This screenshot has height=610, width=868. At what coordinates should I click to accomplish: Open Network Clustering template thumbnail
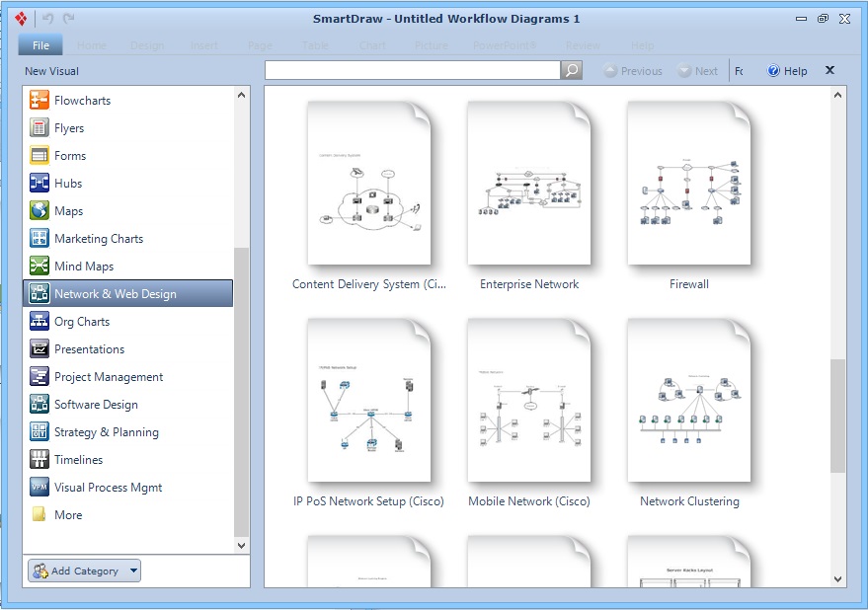coord(689,400)
